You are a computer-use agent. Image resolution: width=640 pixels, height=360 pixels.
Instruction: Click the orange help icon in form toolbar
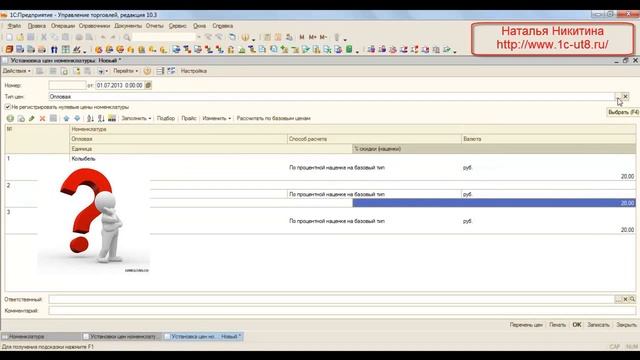click(x=147, y=71)
